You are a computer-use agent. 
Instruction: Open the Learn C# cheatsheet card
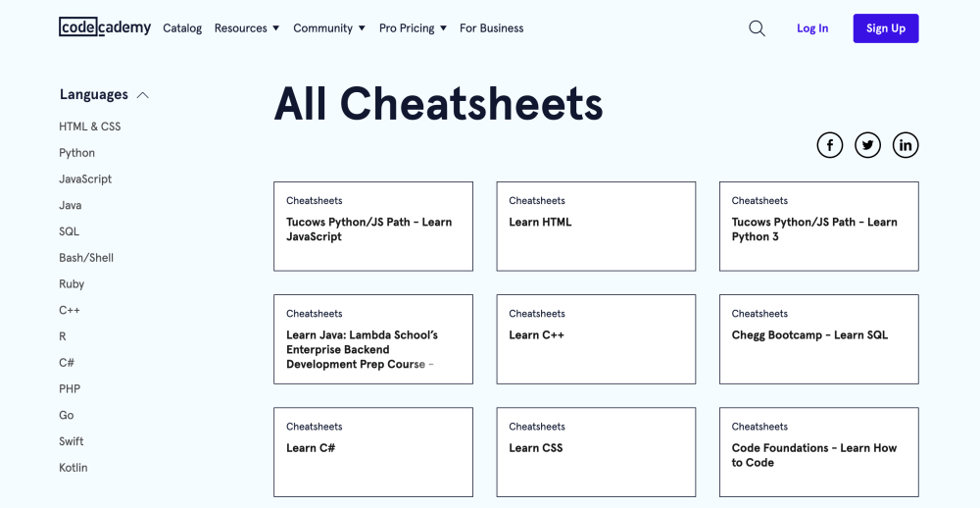[x=373, y=452]
